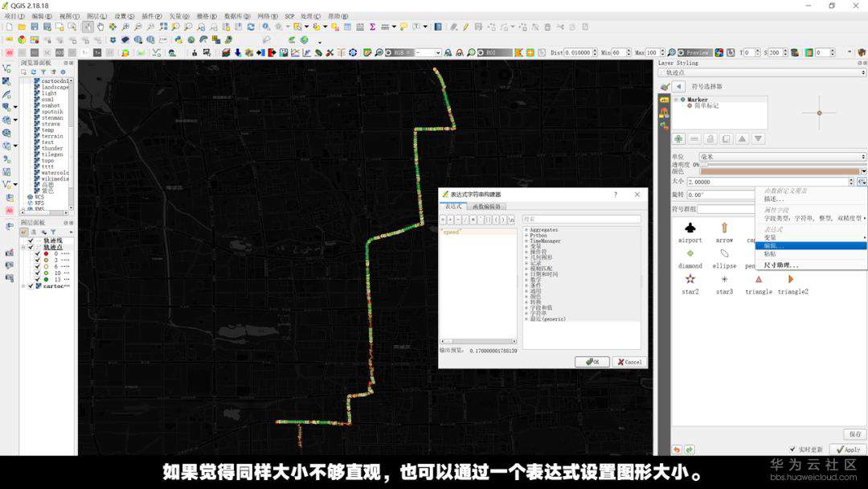Click the Add symbol layer plus button
Viewport: 868px width, 489px height.
point(678,138)
